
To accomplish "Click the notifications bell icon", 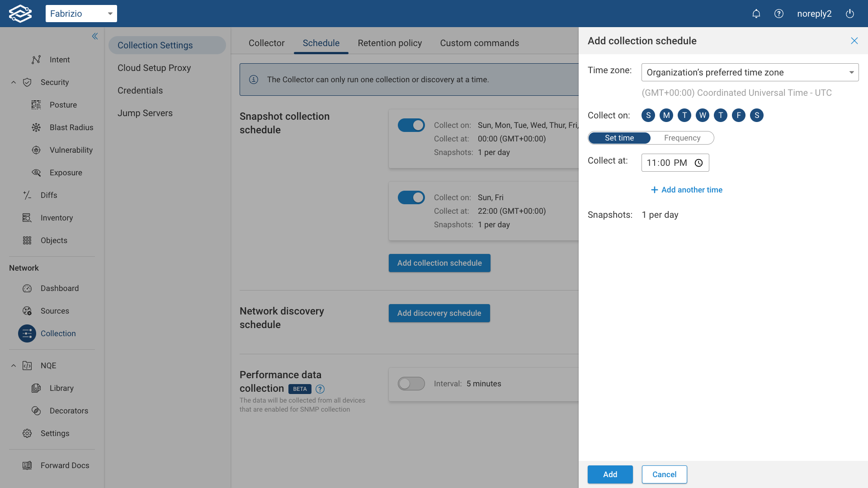I will point(756,14).
